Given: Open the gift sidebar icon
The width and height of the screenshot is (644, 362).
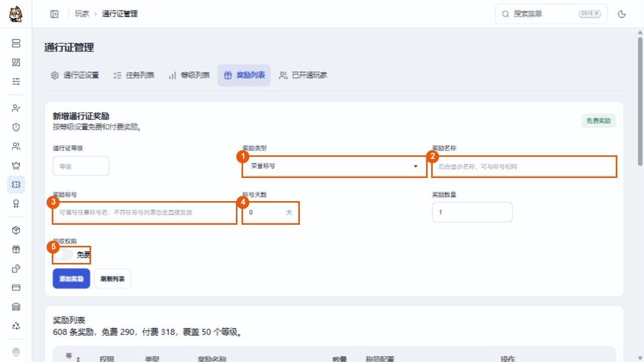Looking at the screenshot, I should click(x=16, y=249).
